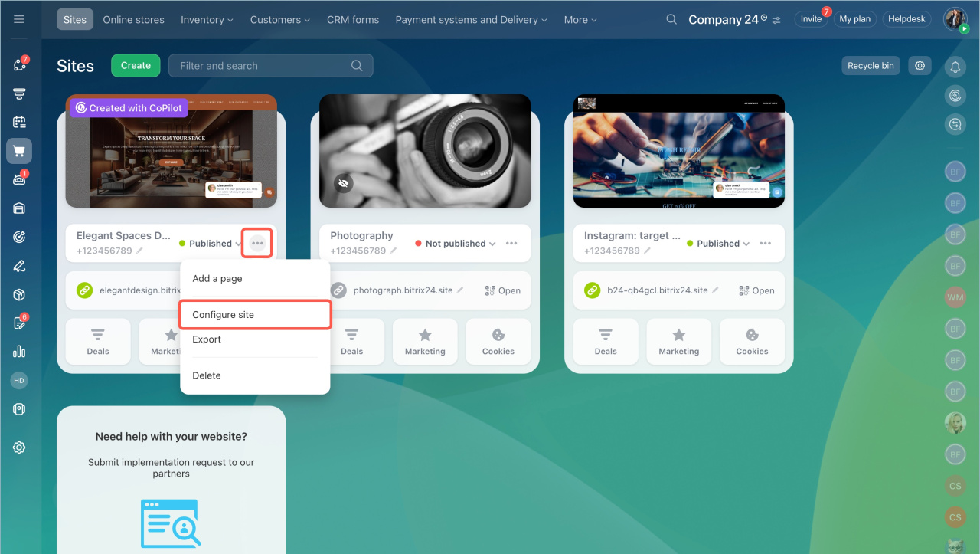This screenshot has width=980, height=554.
Task: Click the Filter and search field
Action: pos(260,66)
